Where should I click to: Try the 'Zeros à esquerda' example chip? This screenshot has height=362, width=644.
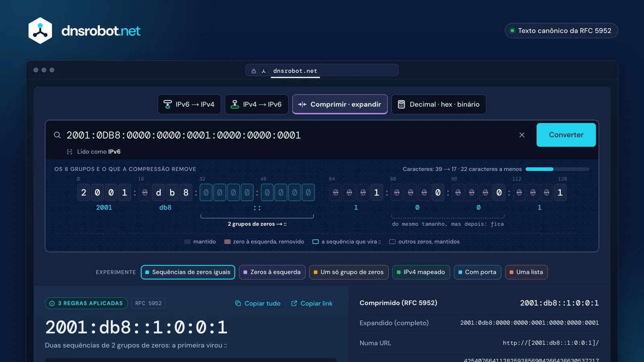[x=272, y=272]
